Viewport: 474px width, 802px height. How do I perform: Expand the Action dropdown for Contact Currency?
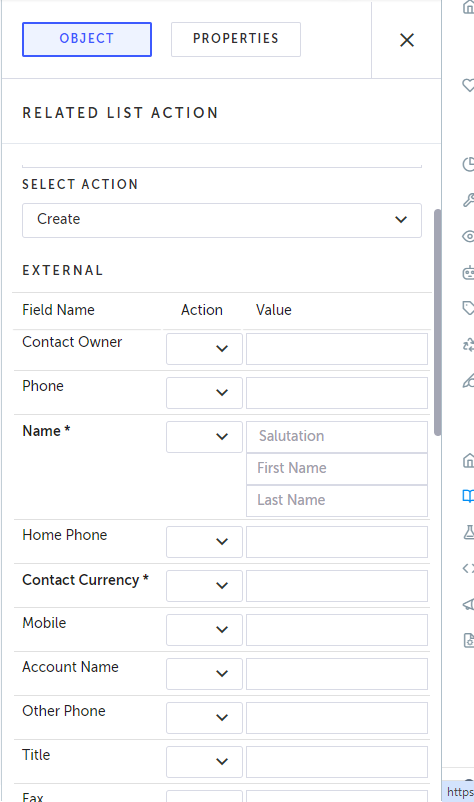[204, 586]
